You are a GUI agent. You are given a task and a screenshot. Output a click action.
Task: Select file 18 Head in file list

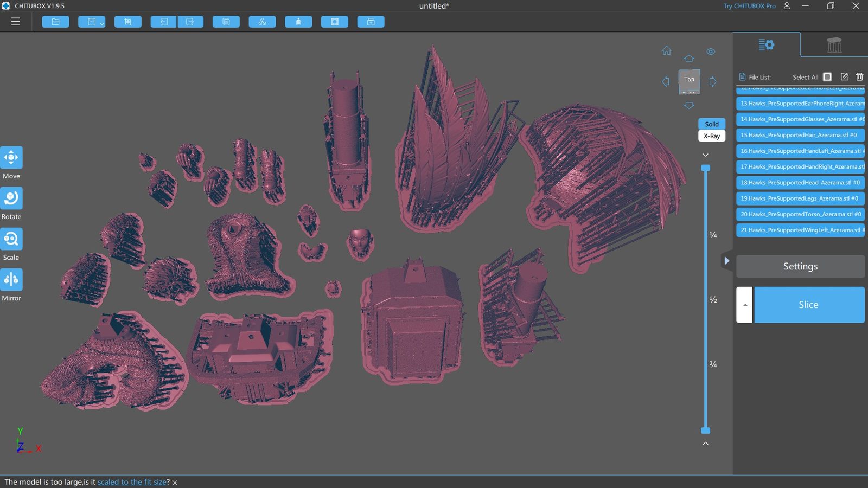pos(800,182)
